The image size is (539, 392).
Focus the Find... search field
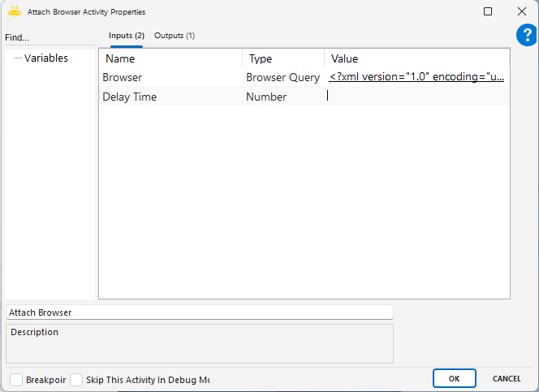[49, 37]
